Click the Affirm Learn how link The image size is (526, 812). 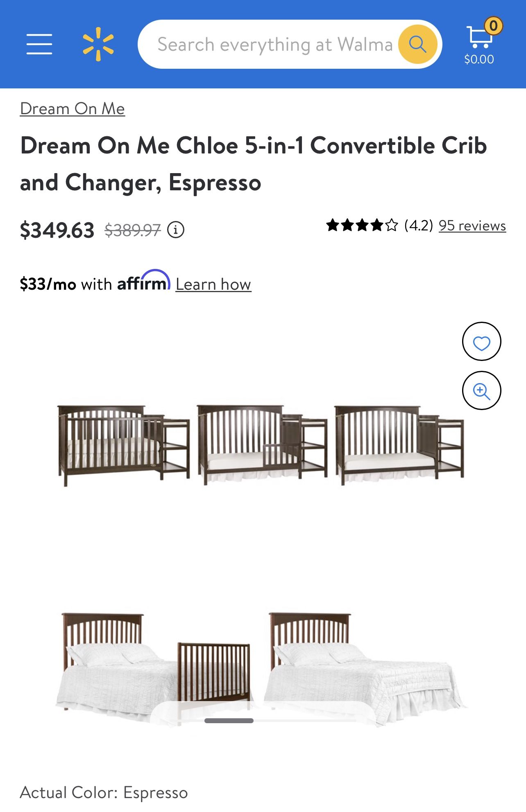(x=213, y=284)
